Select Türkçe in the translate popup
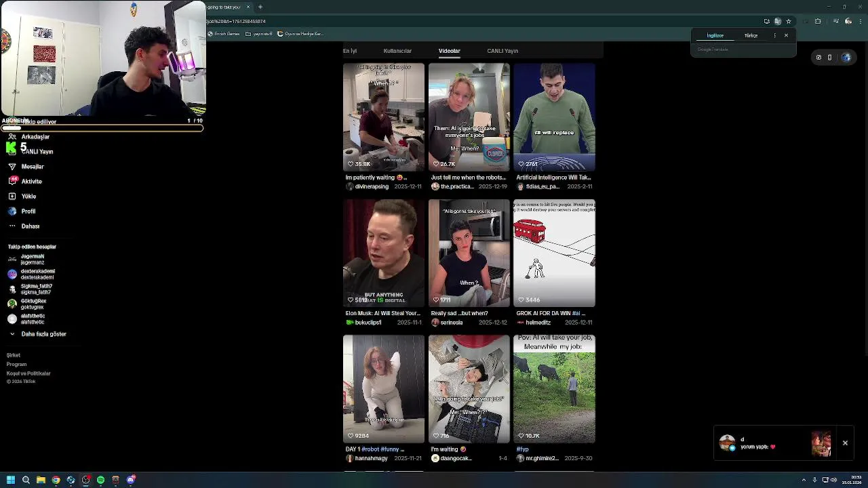The height and width of the screenshot is (488, 868). (751, 35)
